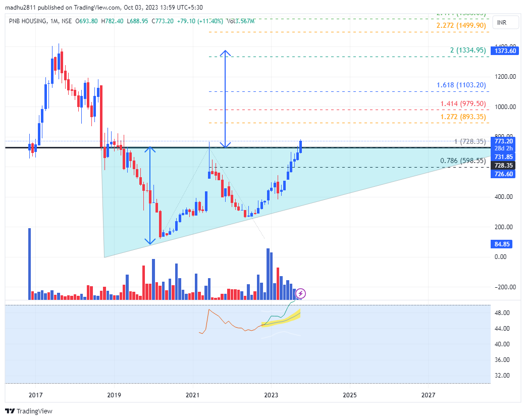Click the 2 (1334.95) Fibonacci label

pyautogui.click(x=467, y=50)
